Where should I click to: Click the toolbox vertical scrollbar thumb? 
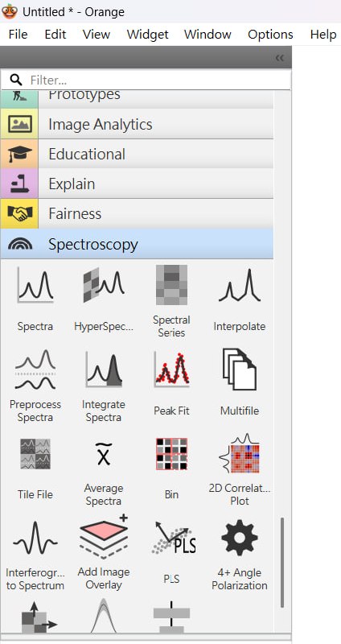[282, 562]
